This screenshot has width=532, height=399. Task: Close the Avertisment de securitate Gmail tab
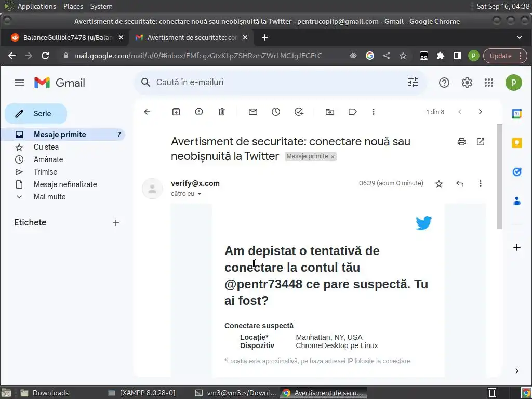coord(245,37)
